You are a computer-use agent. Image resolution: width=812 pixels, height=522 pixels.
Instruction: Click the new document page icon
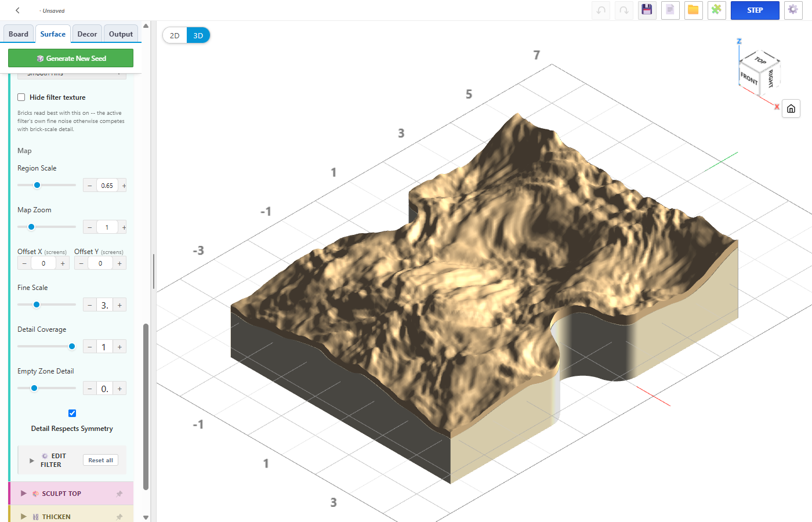click(x=670, y=10)
